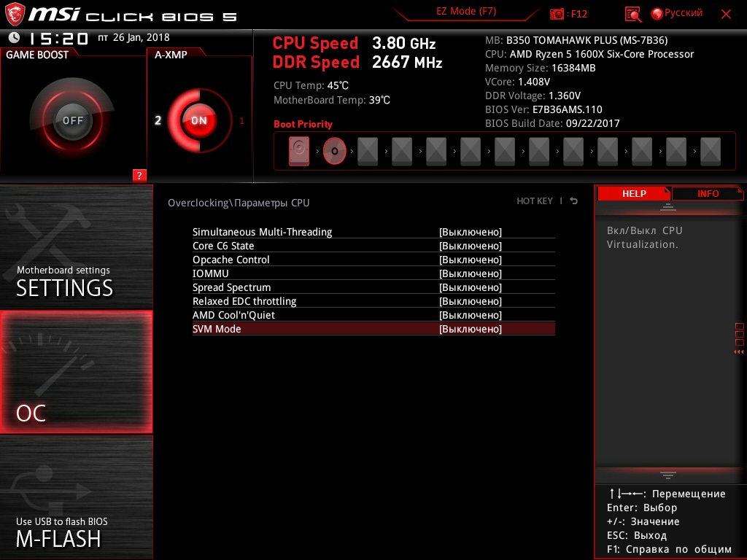The image size is (747, 560).
Task: Click the third boot priority slot
Action: (x=368, y=152)
